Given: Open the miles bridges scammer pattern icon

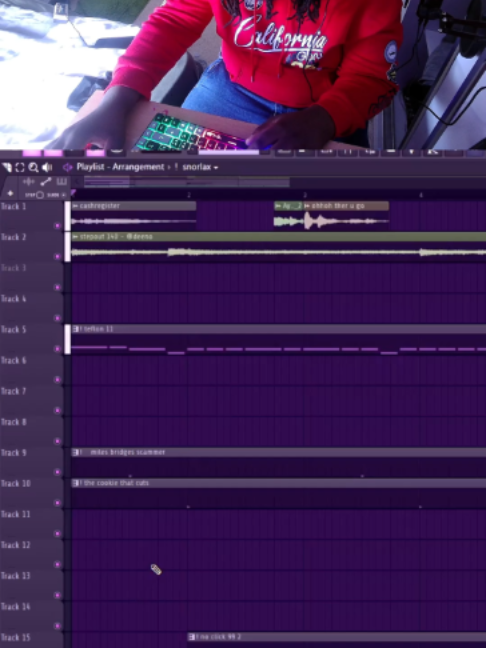Looking at the screenshot, I should click(x=76, y=453).
